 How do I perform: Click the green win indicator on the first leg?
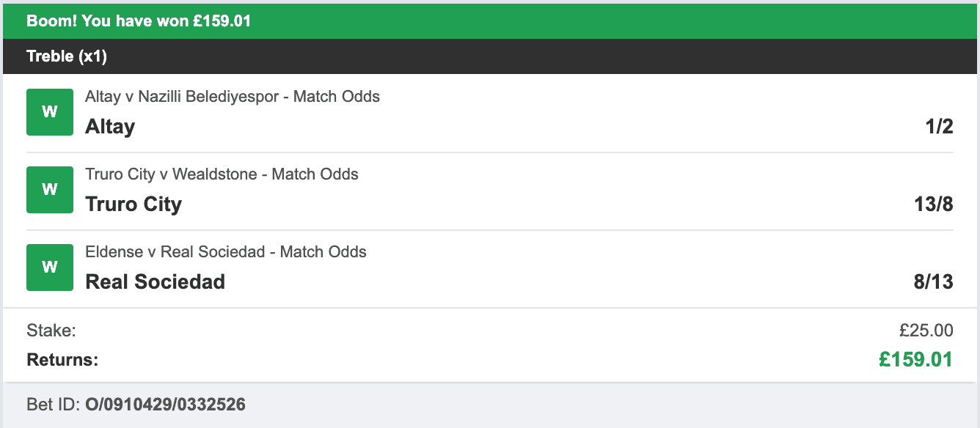[x=49, y=111]
